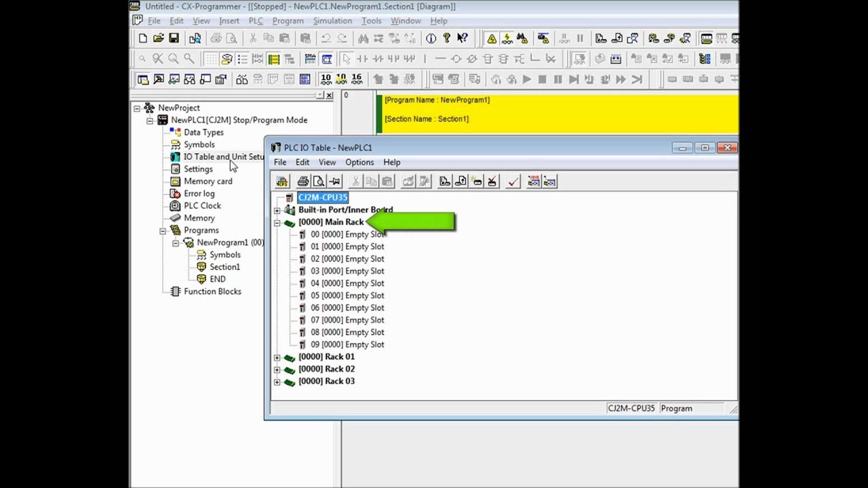The width and height of the screenshot is (868, 488).
Task: Toggle the show comments icon beside grid icon
Action: point(226,59)
